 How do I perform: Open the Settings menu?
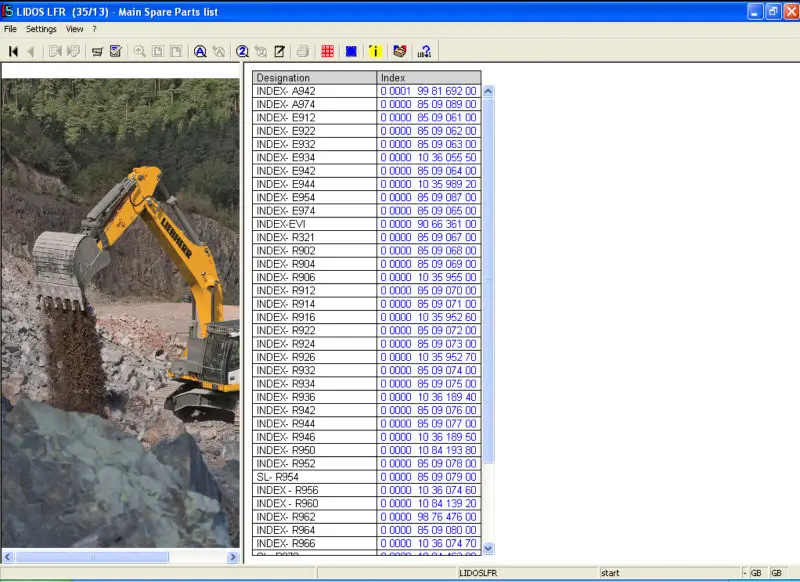pos(41,29)
